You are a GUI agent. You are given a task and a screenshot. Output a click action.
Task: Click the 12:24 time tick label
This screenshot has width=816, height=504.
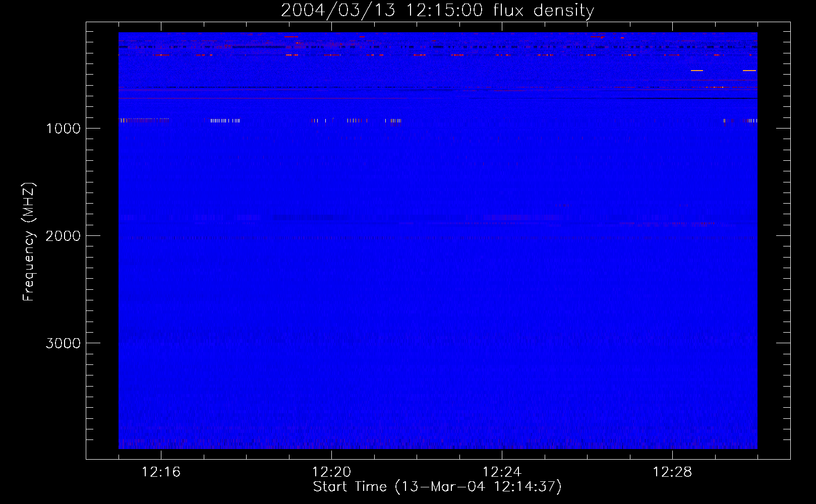(x=502, y=472)
